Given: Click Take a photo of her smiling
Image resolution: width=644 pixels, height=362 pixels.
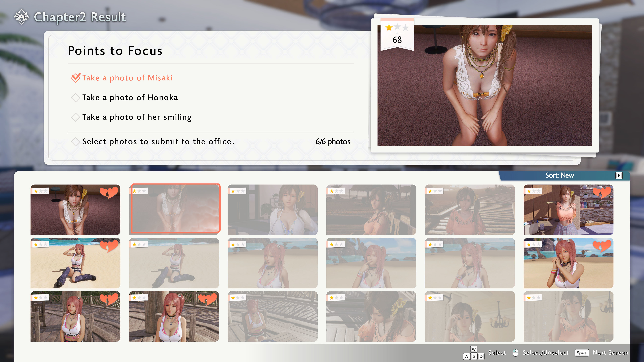Looking at the screenshot, I should (x=137, y=117).
